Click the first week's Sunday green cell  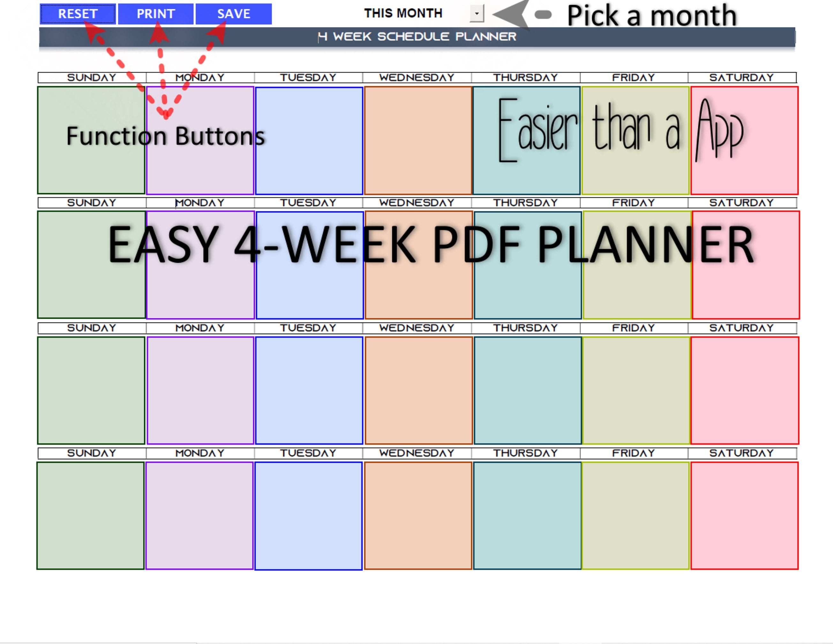(x=91, y=140)
